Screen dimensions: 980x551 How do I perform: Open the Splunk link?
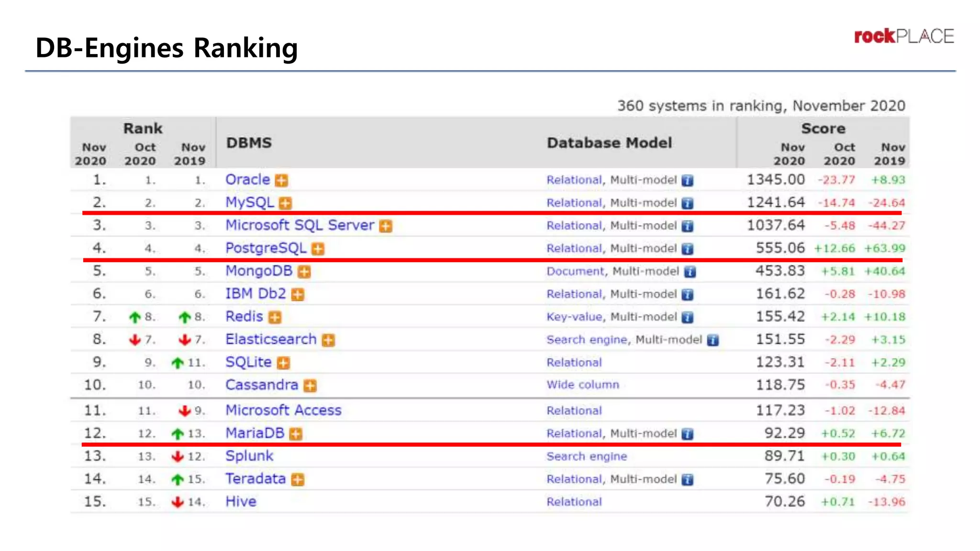click(x=249, y=456)
